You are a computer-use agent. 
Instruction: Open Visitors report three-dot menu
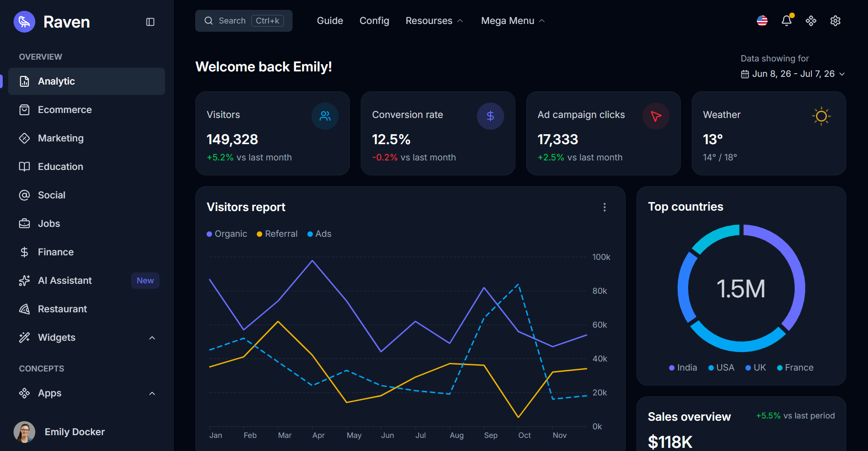coord(604,207)
